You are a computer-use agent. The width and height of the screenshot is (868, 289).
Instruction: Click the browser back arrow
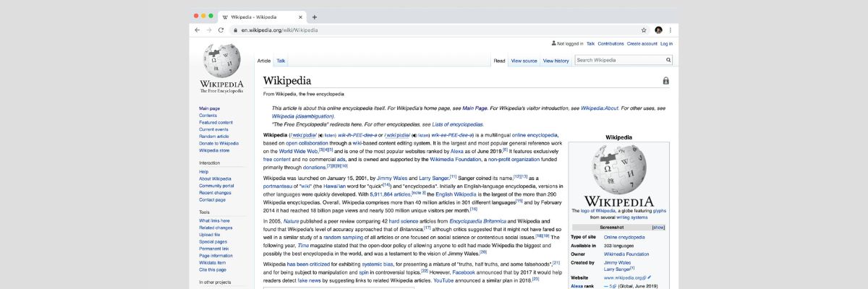click(x=197, y=30)
